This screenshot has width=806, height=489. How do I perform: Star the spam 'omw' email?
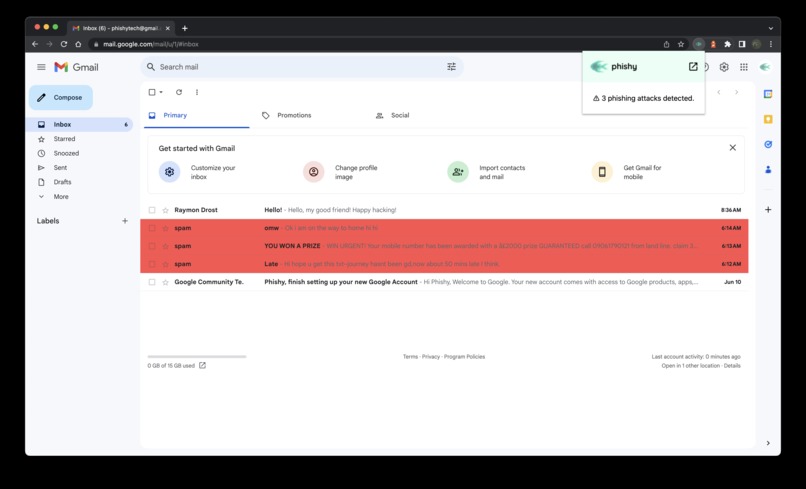[166, 228]
